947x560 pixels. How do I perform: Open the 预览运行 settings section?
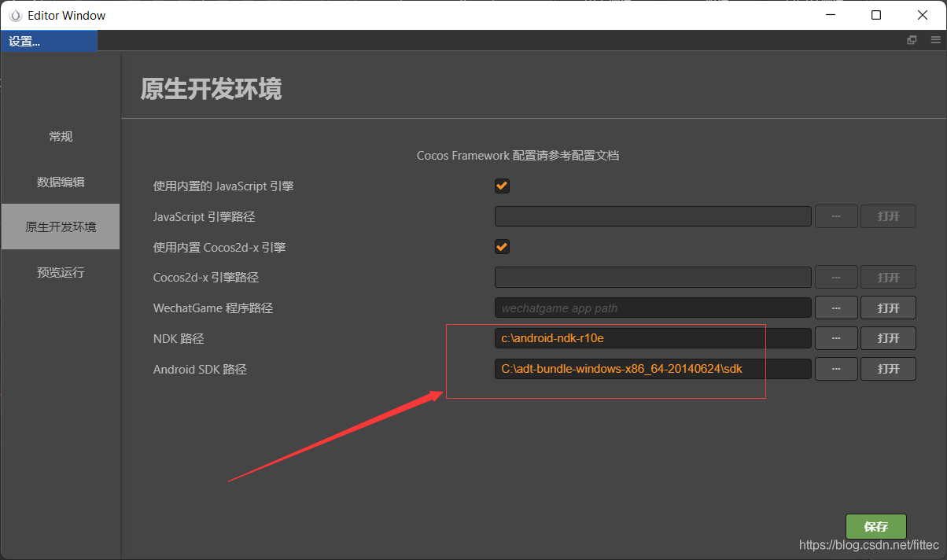click(x=61, y=272)
